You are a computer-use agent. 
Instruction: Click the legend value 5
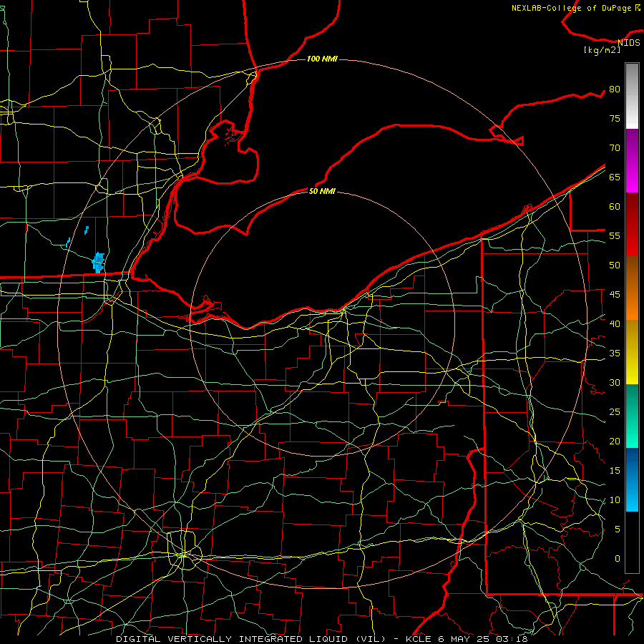618,530
